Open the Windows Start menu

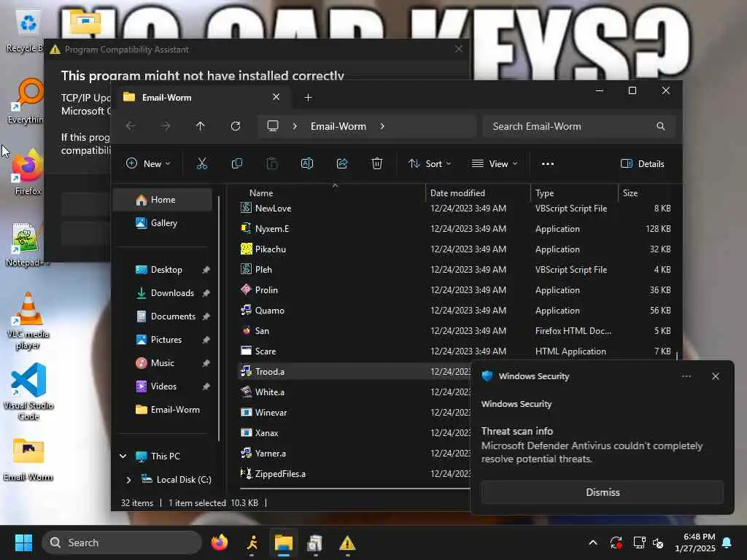pyautogui.click(x=23, y=542)
